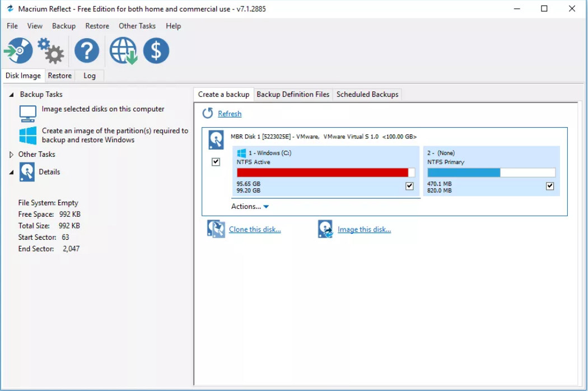Open the Backup menu
The image size is (588, 391).
64,26
